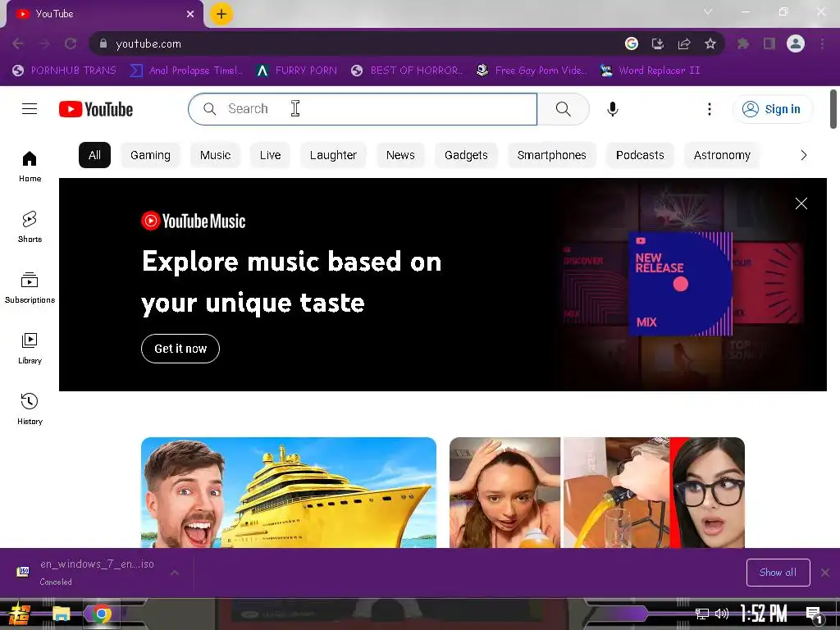Expand options for the canceled iso download
Viewport: 840px width, 630px height.
click(175, 573)
